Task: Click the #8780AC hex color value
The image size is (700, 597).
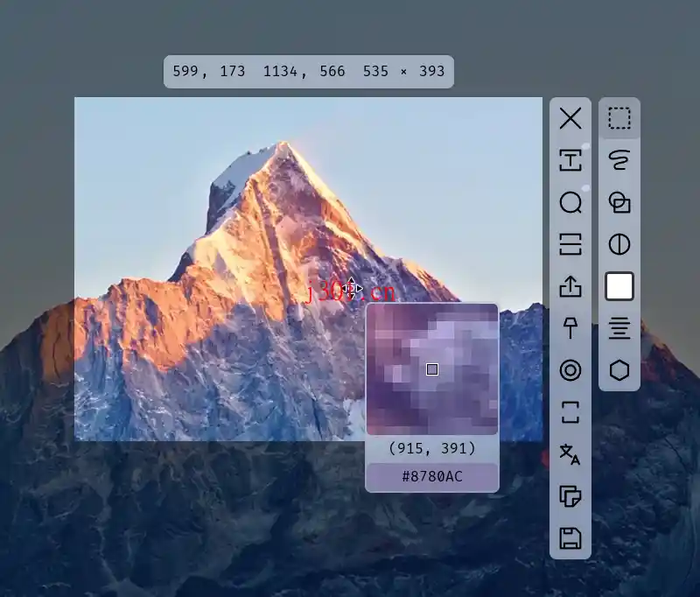Action: pyautogui.click(x=432, y=477)
